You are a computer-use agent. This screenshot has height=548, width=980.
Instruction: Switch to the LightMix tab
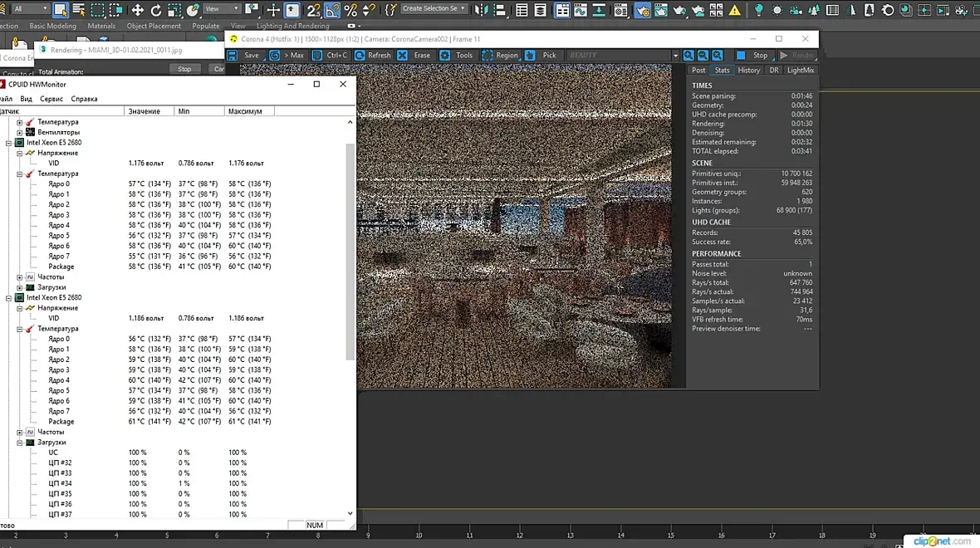point(801,71)
